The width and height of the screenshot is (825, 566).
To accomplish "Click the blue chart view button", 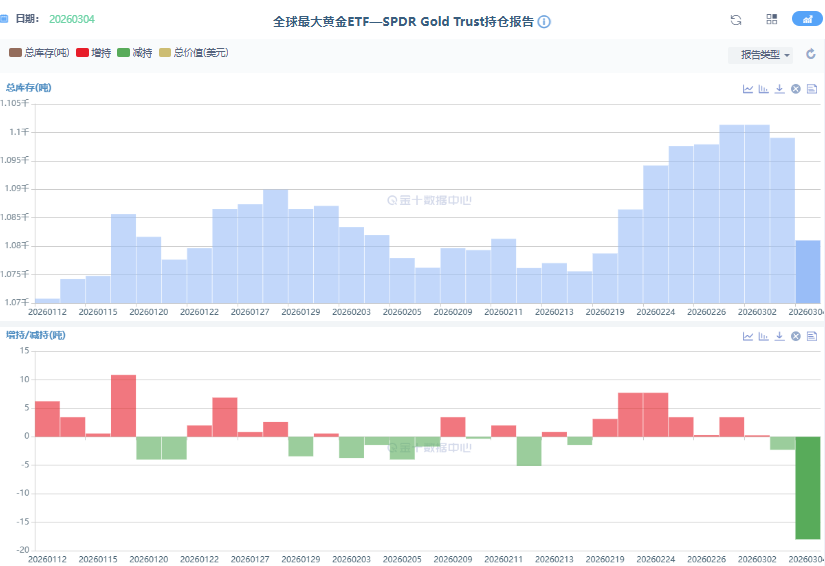I will 805,20.
